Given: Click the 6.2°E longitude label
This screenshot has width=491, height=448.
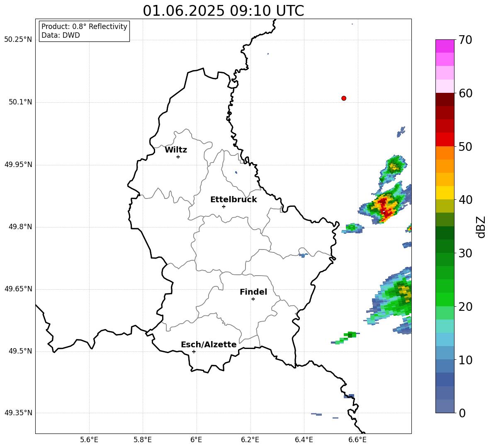Looking at the screenshot, I should [250, 440].
